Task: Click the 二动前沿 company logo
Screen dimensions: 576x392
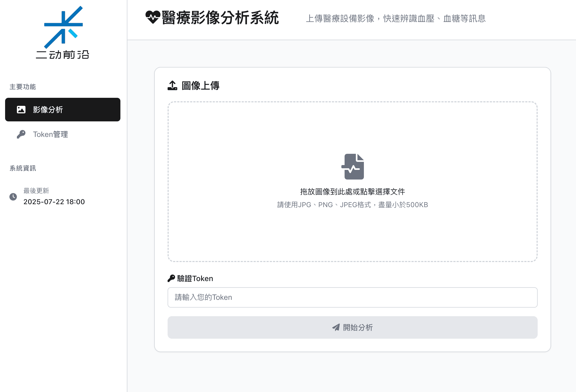Action: (63, 32)
